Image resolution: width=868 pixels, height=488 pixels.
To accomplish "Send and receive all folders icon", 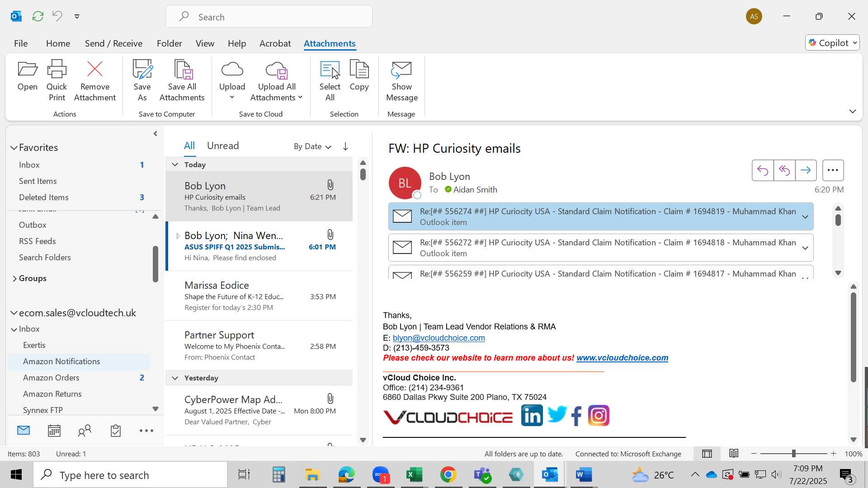I will [38, 16].
